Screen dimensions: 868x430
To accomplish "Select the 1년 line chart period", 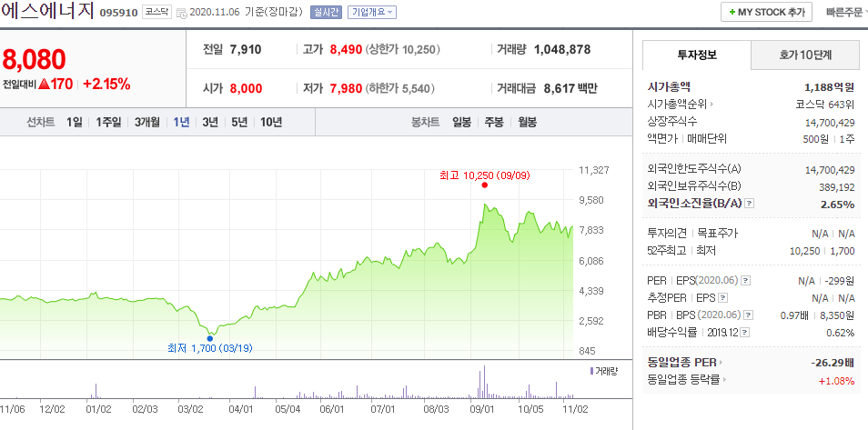I will click(x=182, y=123).
